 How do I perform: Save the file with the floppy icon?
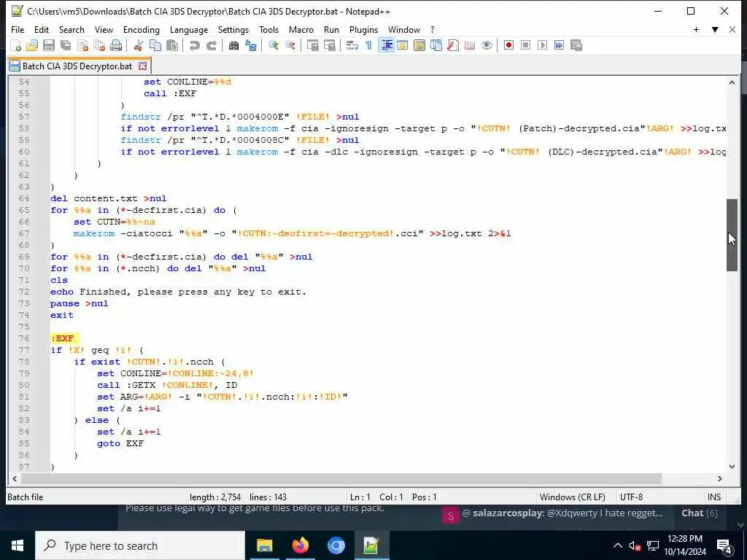[49, 45]
